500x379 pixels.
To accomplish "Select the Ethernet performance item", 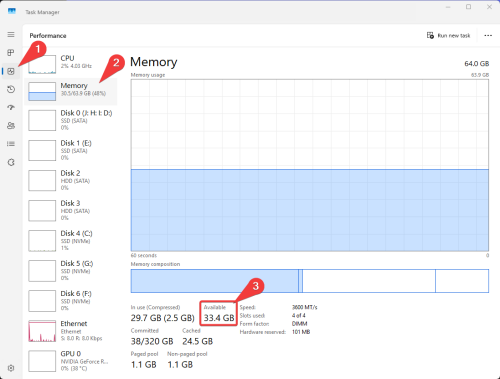I will [x=71, y=331].
